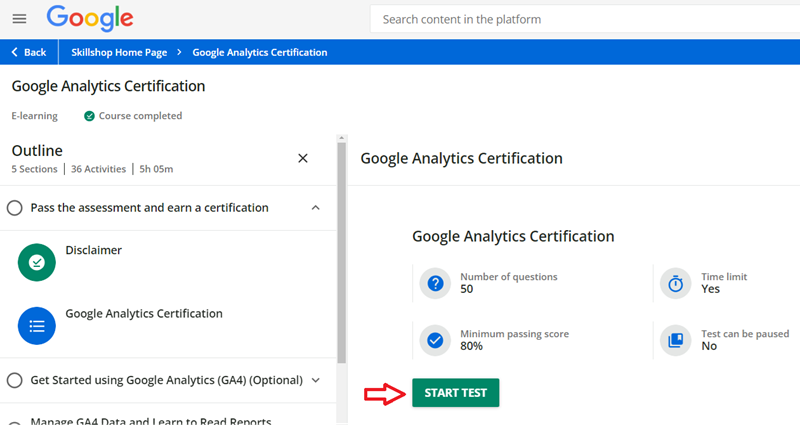800x426 pixels.
Task: Select the Get Started using GA4 circle
Action: (x=15, y=380)
